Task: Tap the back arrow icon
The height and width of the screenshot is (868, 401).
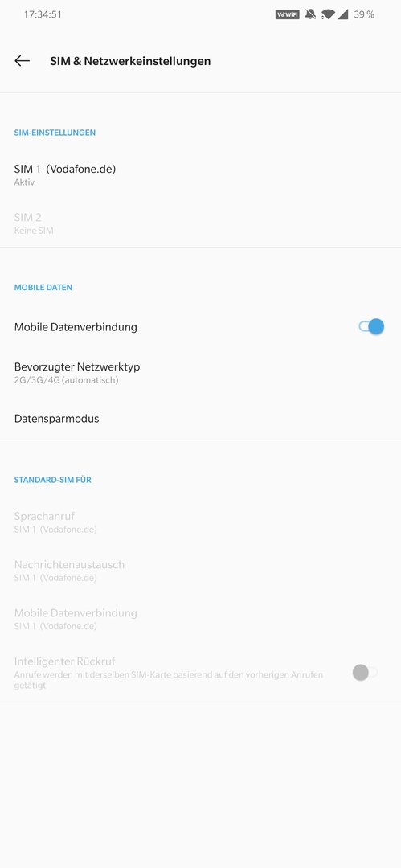Action: (23, 61)
